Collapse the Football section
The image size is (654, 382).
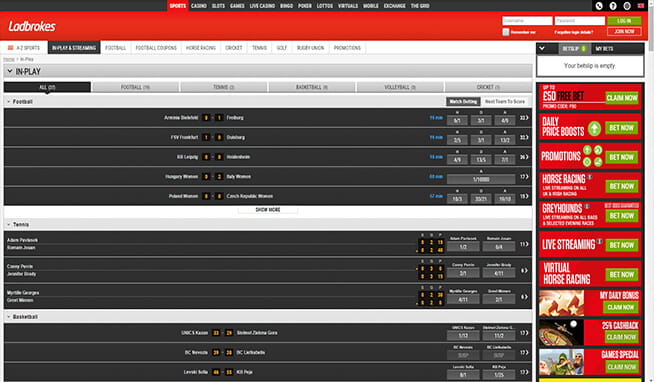coord(8,101)
